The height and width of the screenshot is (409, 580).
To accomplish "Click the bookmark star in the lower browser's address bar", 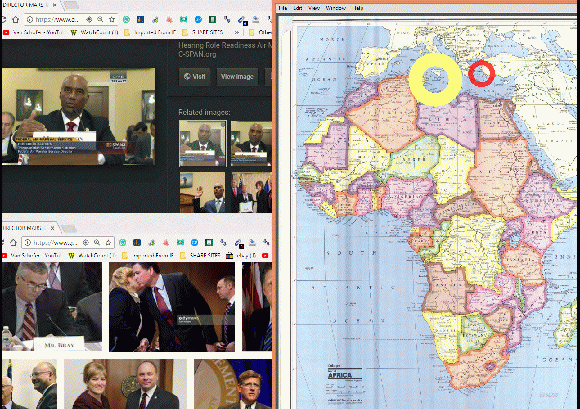I will tap(108, 243).
